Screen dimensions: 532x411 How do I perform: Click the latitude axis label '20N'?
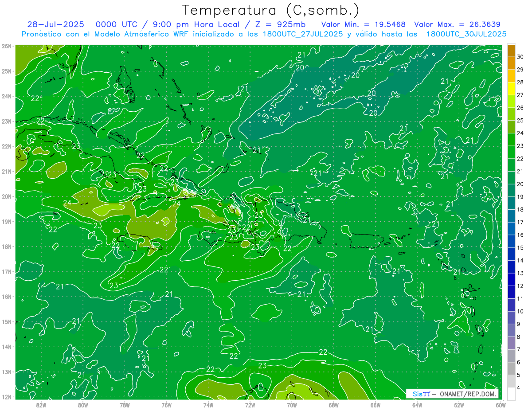(7, 196)
